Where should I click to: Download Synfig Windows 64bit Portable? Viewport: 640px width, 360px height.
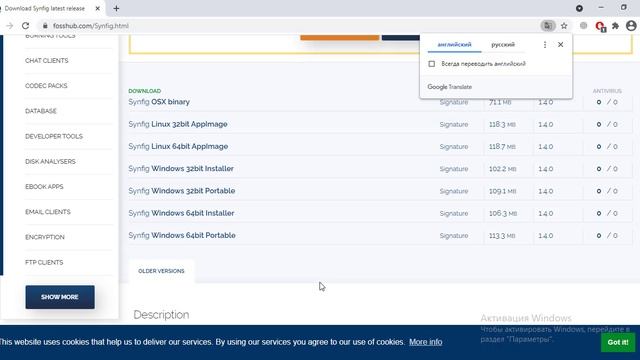182,236
